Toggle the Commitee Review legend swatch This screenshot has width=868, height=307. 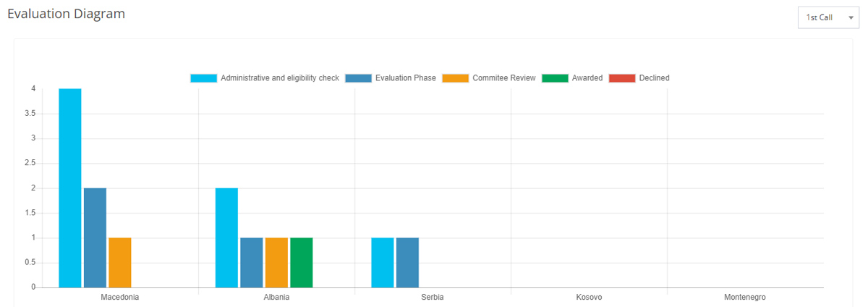tap(456, 78)
